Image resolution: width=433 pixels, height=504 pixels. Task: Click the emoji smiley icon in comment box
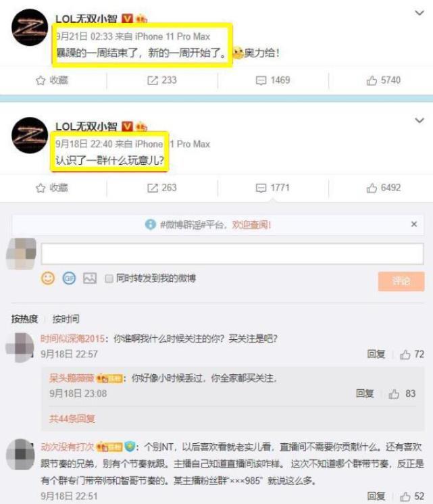(48, 278)
